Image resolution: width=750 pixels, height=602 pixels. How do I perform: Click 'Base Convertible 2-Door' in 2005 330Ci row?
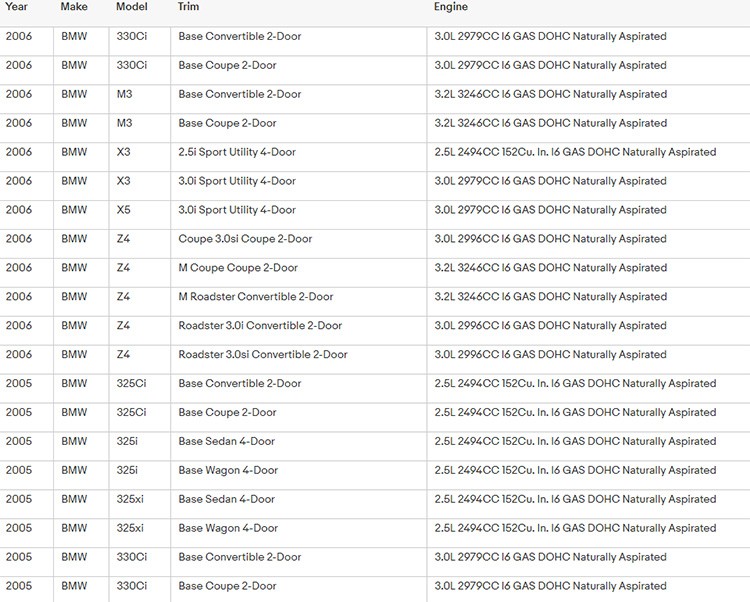240,557
